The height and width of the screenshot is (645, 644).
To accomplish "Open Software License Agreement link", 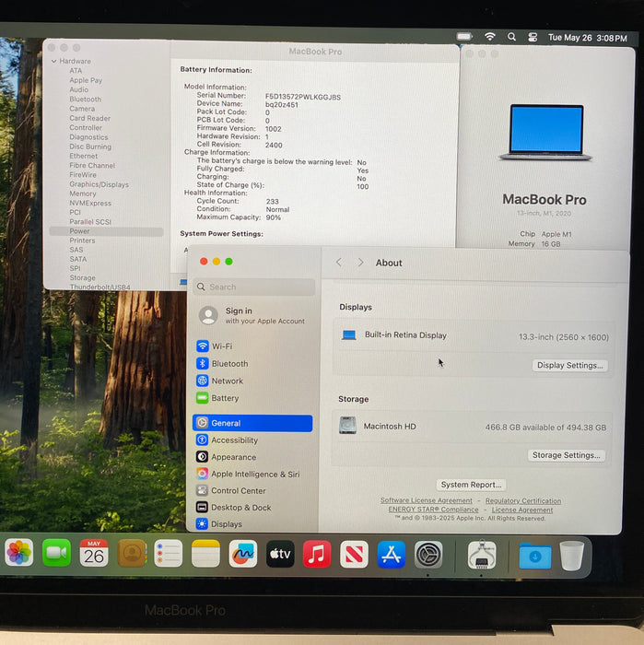I will (x=427, y=500).
